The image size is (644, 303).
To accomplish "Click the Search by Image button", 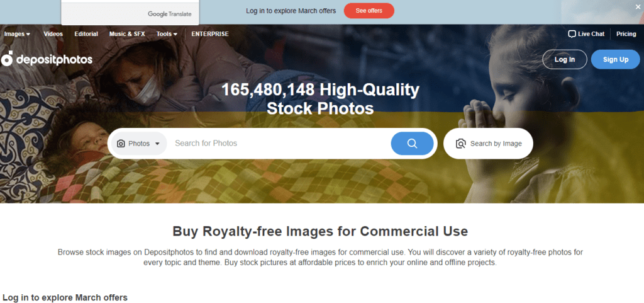I will pos(488,144).
